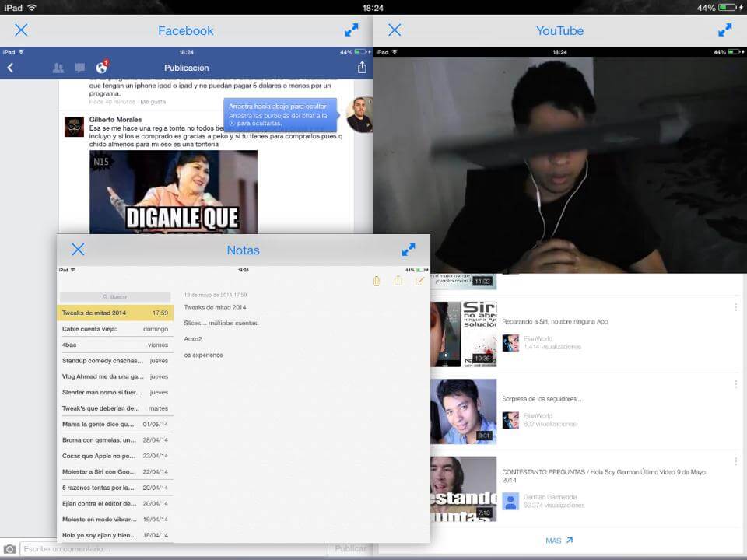Viewport: 747px width, 560px height.
Task: Expand the Notas window to fullscreen
Action: (409, 250)
